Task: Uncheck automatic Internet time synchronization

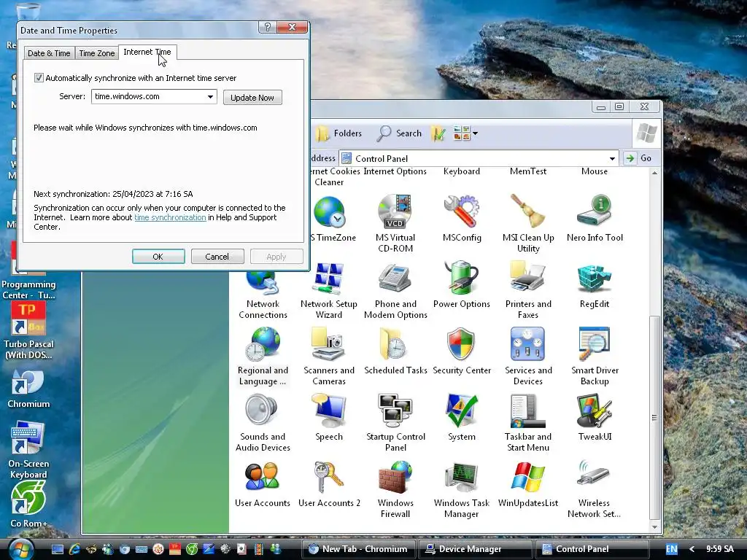Action: click(x=39, y=77)
